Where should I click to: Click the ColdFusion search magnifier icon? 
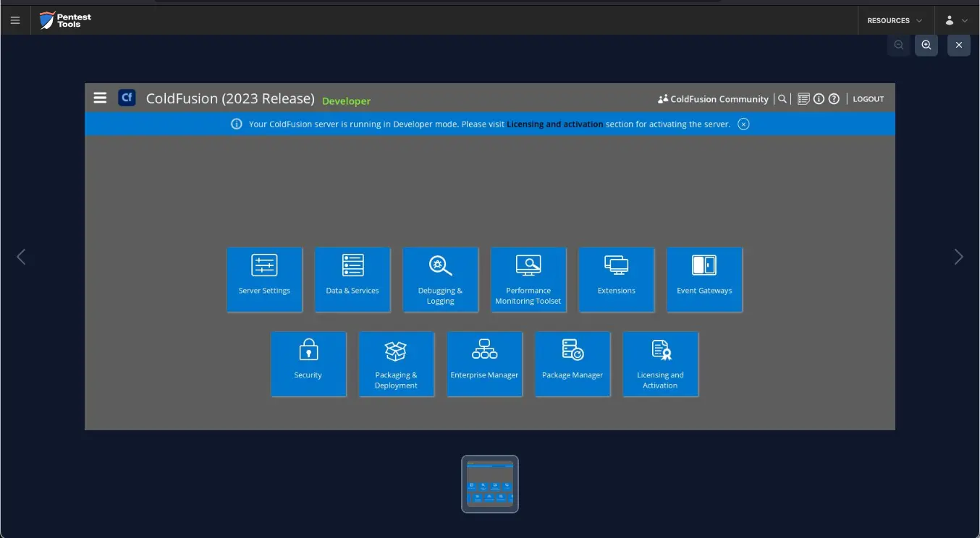[782, 99]
